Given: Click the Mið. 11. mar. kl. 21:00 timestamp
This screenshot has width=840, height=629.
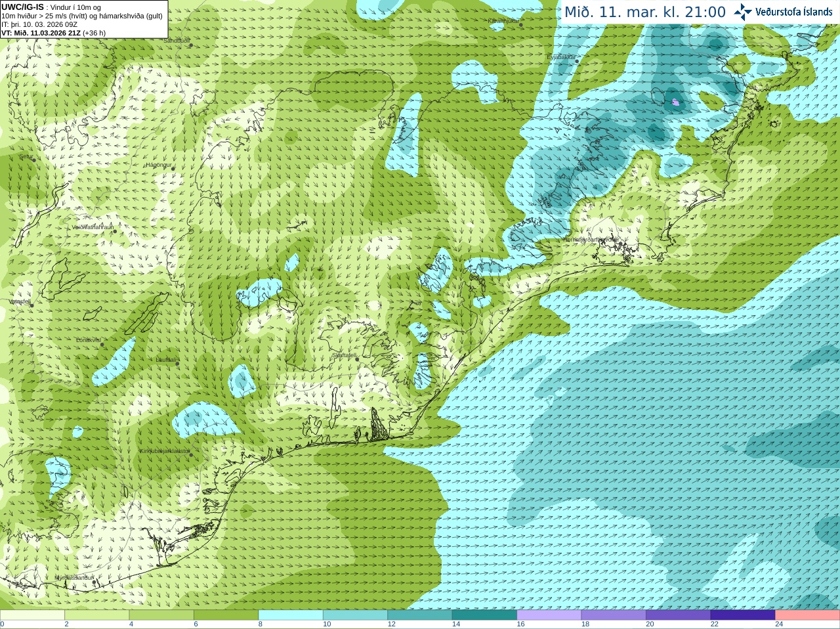Looking at the screenshot, I should coord(645,12).
